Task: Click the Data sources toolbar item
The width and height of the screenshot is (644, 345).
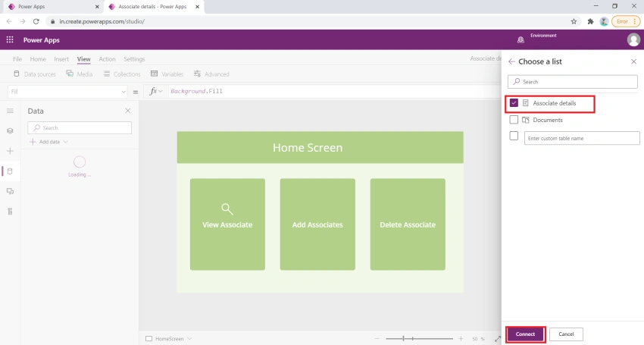Action: [35, 74]
